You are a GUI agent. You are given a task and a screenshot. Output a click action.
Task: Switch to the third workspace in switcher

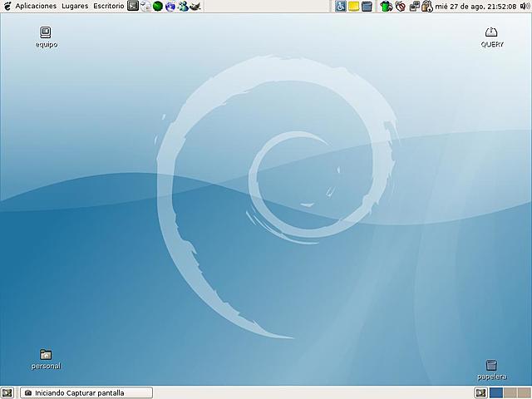pyautogui.click(x=510, y=393)
